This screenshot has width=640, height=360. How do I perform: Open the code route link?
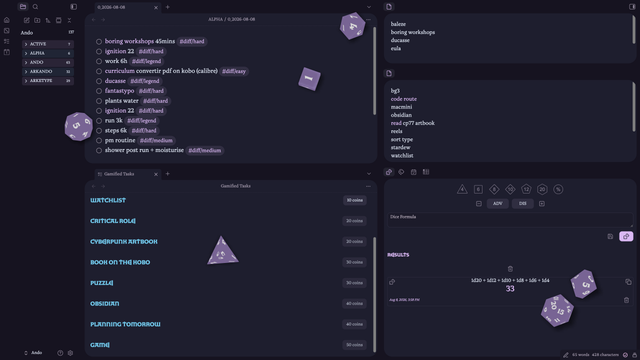(404, 99)
